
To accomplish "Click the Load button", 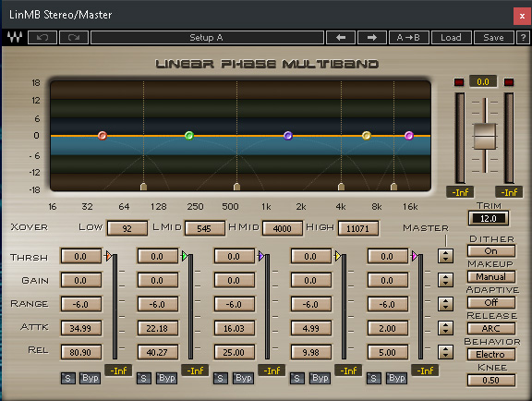I will [451, 37].
